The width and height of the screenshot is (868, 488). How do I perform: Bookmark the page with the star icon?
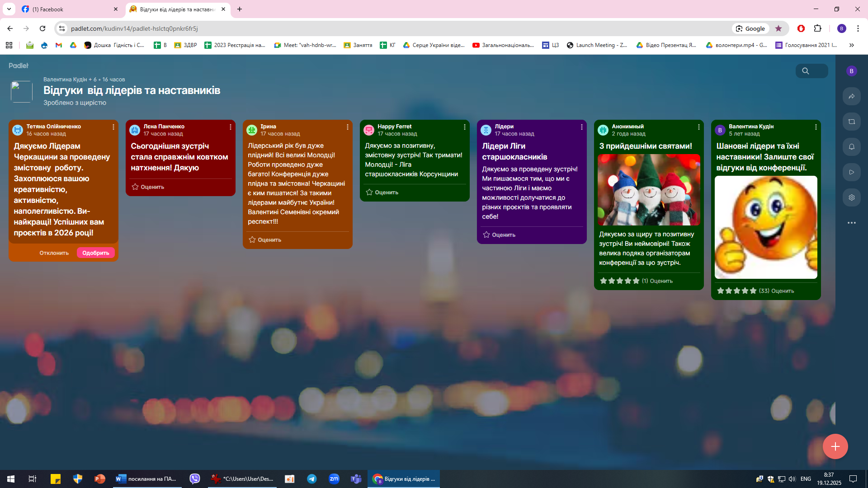point(778,28)
